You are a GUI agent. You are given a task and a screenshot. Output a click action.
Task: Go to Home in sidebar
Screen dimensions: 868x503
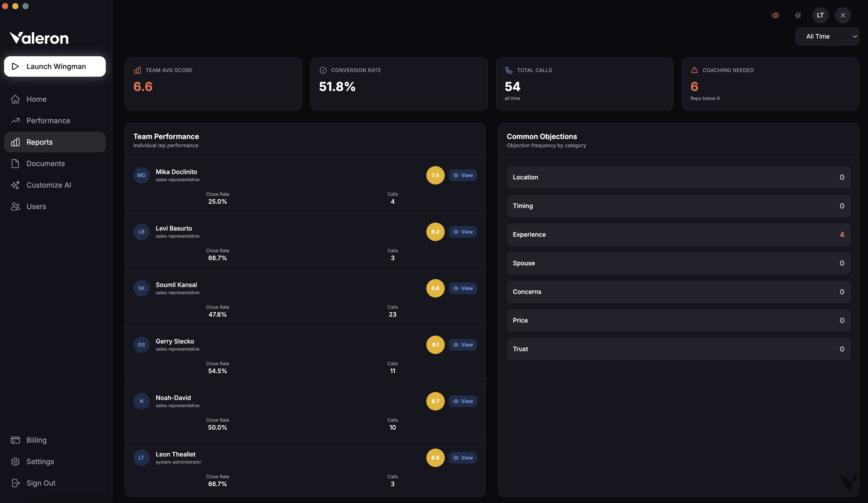36,99
